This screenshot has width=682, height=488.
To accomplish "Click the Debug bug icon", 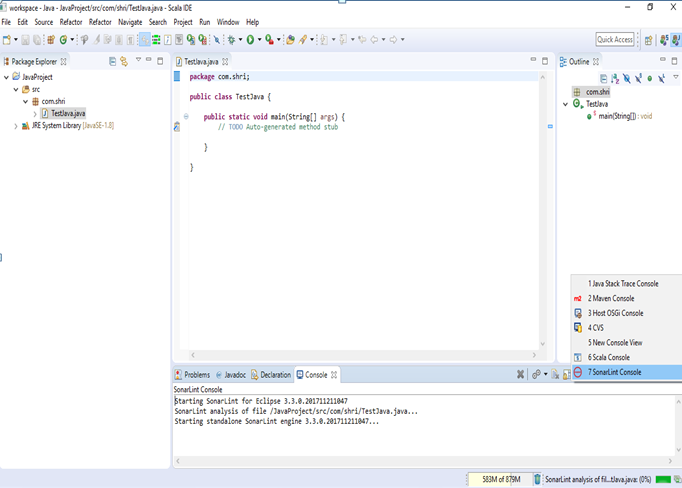I will (232, 39).
